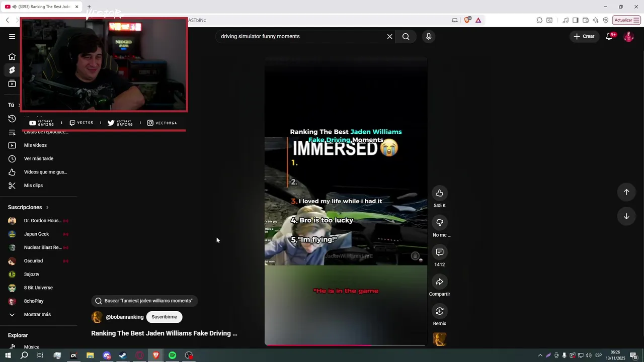This screenshot has height=362, width=644.
Task: Open Brave Rewards triangle icon
Action: tap(478, 20)
